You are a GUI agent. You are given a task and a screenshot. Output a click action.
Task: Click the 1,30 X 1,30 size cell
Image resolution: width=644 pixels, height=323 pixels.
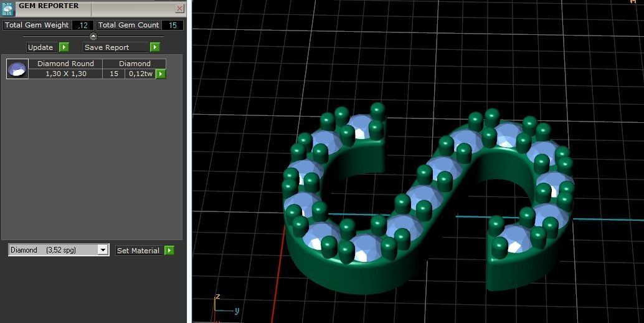pos(66,74)
